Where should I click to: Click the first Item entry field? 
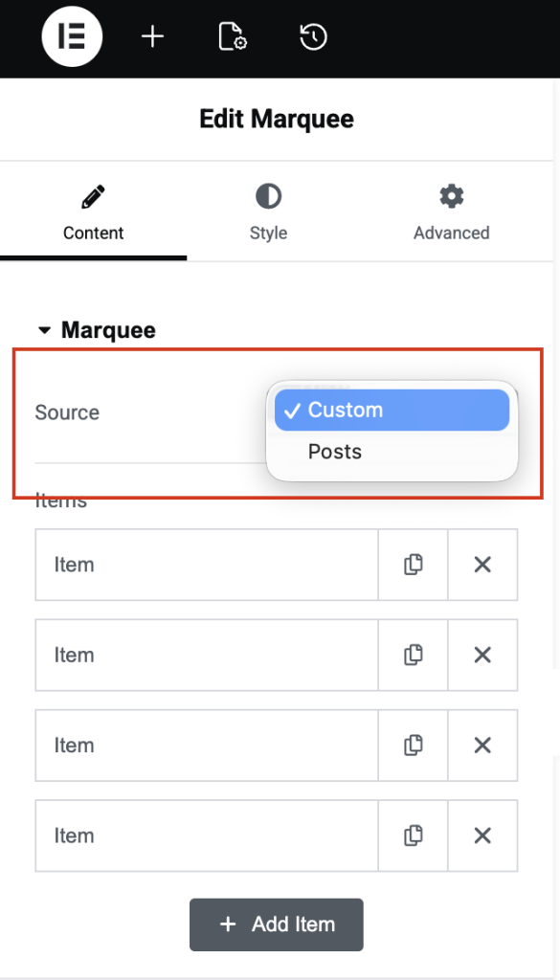pos(206,565)
